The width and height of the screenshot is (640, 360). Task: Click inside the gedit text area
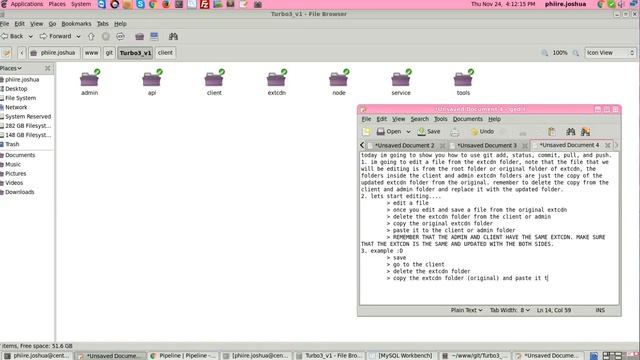coord(489,228)
